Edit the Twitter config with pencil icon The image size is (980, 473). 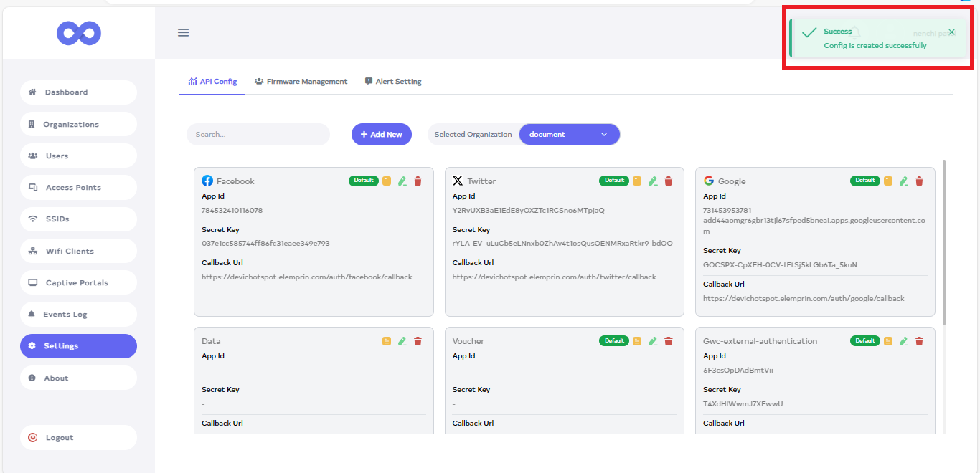coord(653,181)
